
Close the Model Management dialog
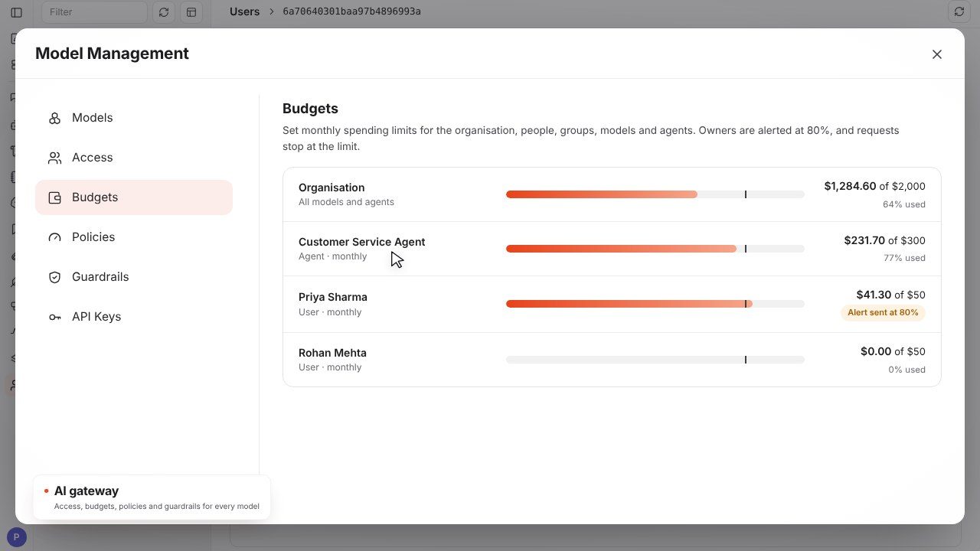pyautogui.click(x=936, y=54)
